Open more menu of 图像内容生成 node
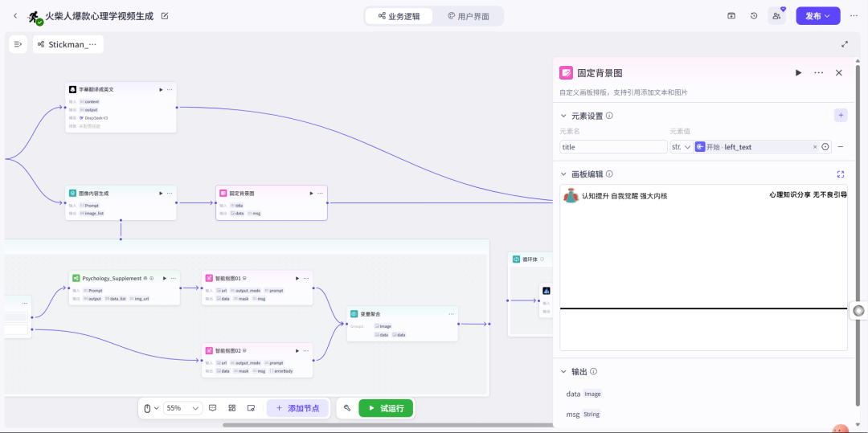This screenshot has width=868, height=433. tap(170, 193)
